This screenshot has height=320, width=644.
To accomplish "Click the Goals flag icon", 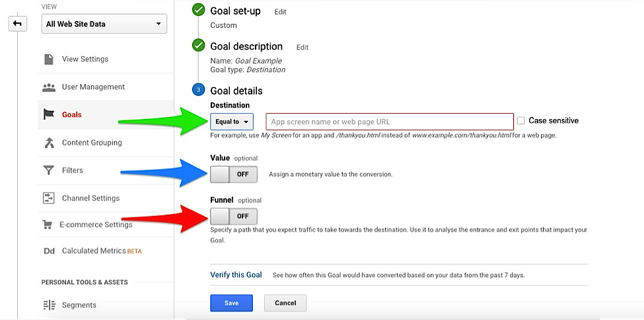I will tap(49, 114).
